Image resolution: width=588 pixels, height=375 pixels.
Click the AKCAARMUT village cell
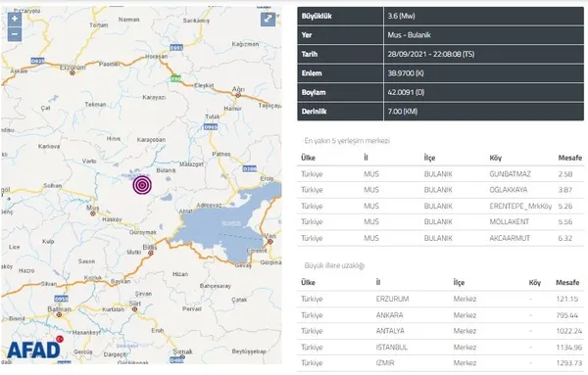[x=510, y=238]
